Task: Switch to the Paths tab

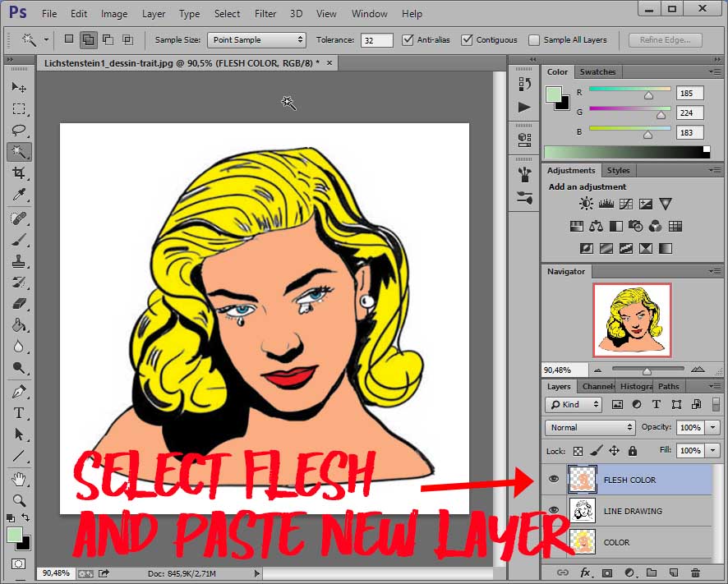Action: coord(668,386)
